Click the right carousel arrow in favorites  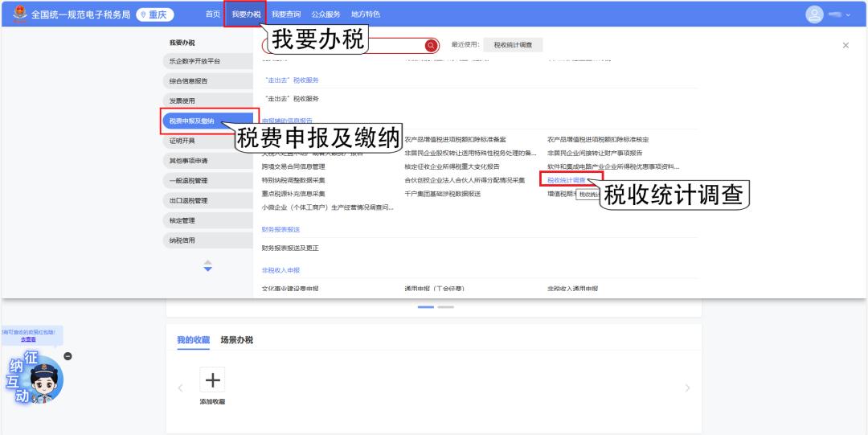click(x=687, y=388)
